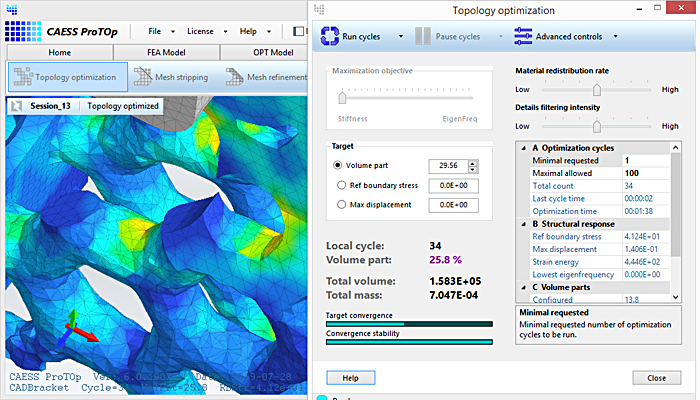Screen dimensions: 700x400
Task: Click the Mesh refinement icon
Action: (x=233, y=77)
